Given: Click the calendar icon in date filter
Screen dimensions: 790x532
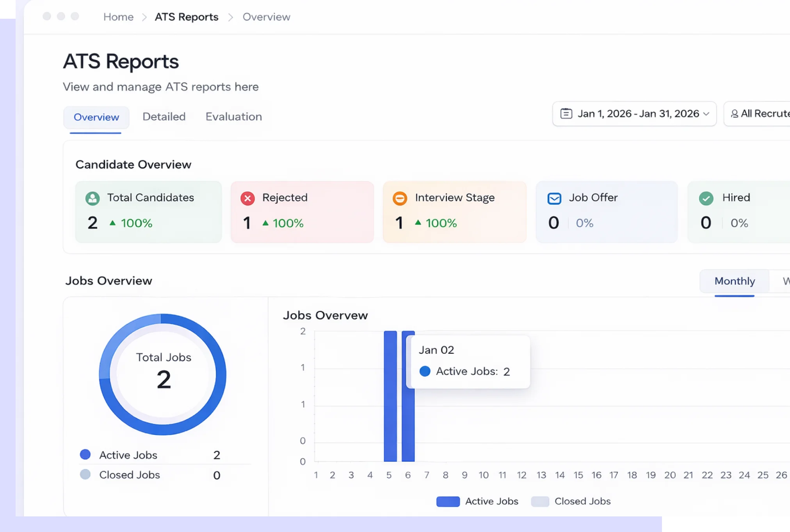Looking at the screenshot, I should pos(566,113).
